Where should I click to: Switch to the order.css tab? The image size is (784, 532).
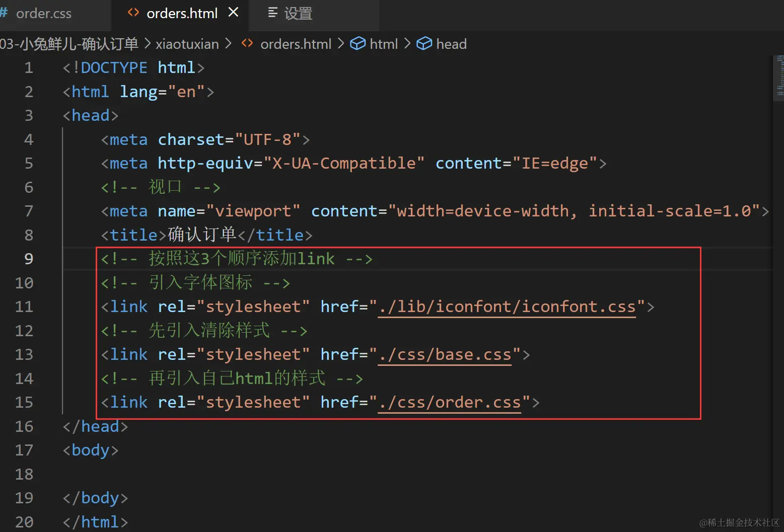43,14
